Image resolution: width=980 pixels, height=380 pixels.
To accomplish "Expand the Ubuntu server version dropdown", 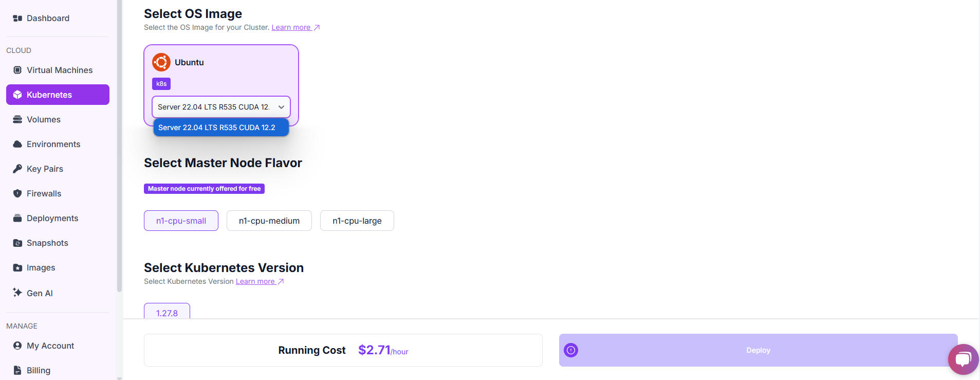I will pyautogui.click(x=221, y=107).
